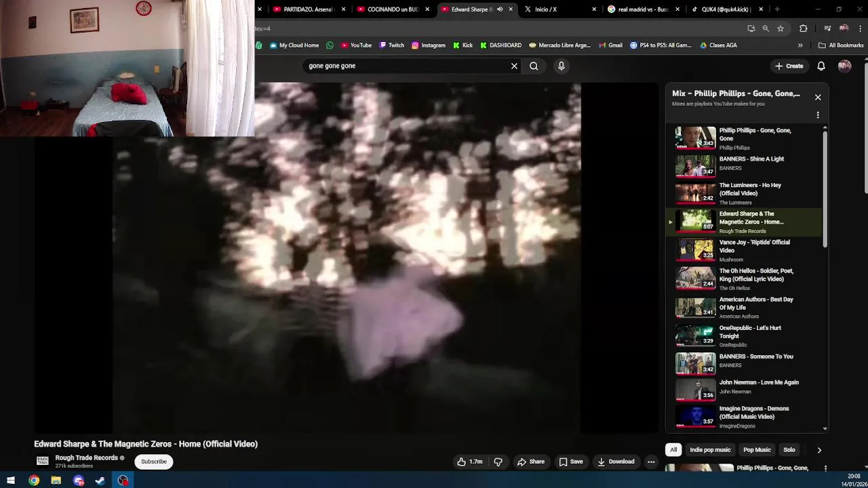Clear the search box text

pos(514,66)
